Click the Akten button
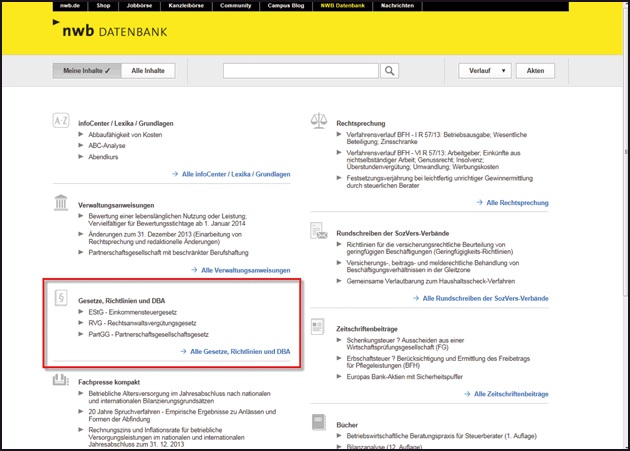Image resolution: width=630 pixels, height=451 pixels. [x=536, y=71]
